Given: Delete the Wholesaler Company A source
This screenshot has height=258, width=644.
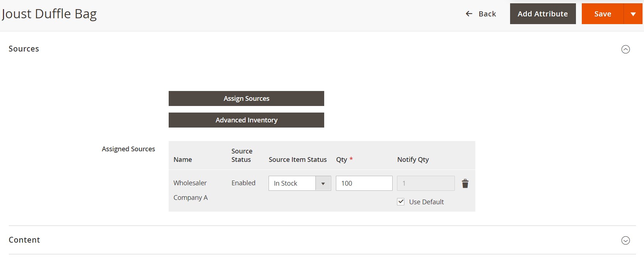Looking at the screenshot, I should 465,183.
